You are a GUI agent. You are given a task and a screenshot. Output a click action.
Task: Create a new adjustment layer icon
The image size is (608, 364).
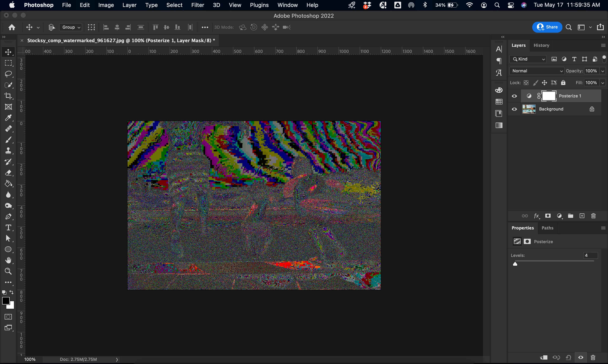pos(559,216)
